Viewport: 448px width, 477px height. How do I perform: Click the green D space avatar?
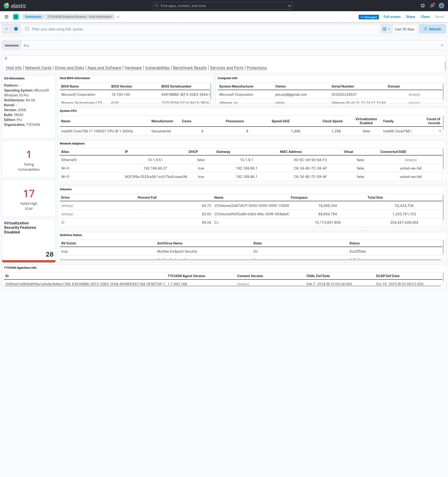16,17
